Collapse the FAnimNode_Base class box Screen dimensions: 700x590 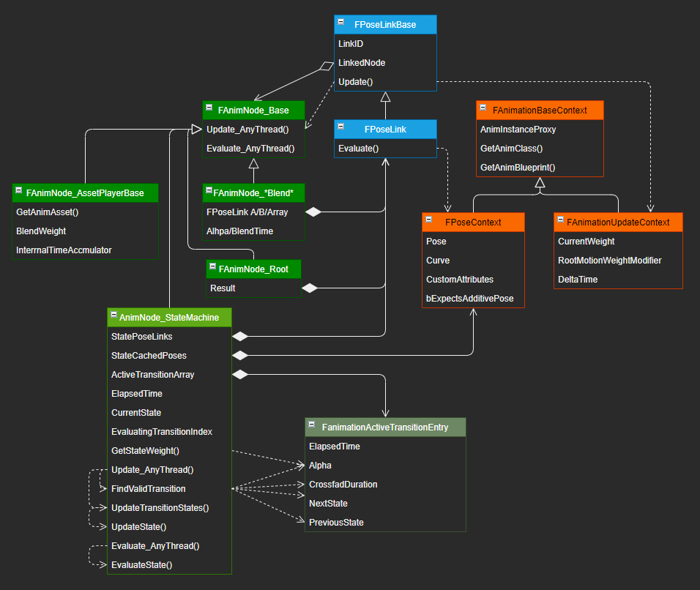210,110
